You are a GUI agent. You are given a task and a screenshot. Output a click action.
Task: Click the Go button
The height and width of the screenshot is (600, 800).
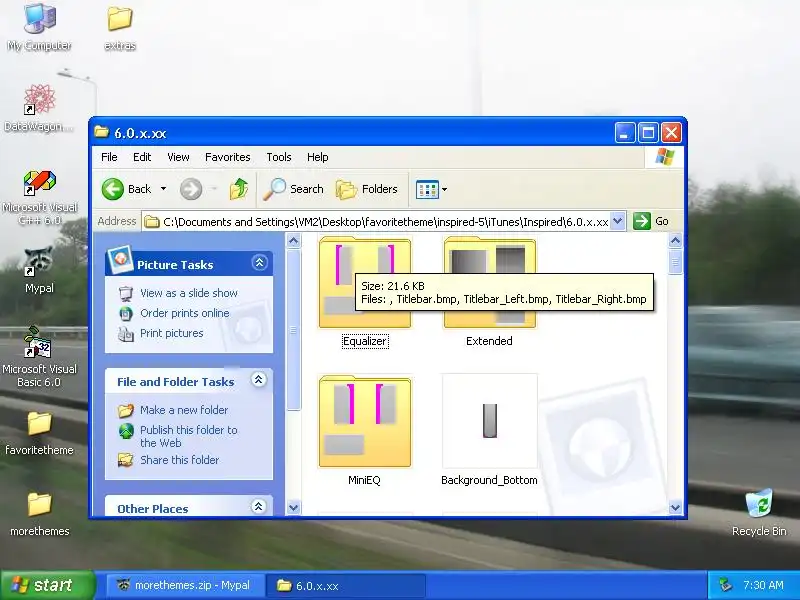651,221
